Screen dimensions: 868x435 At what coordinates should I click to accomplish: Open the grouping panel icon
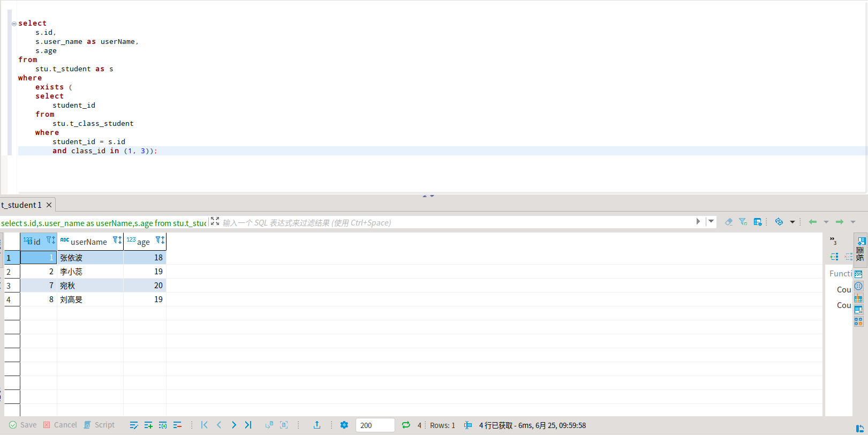[x=858, y=274]
